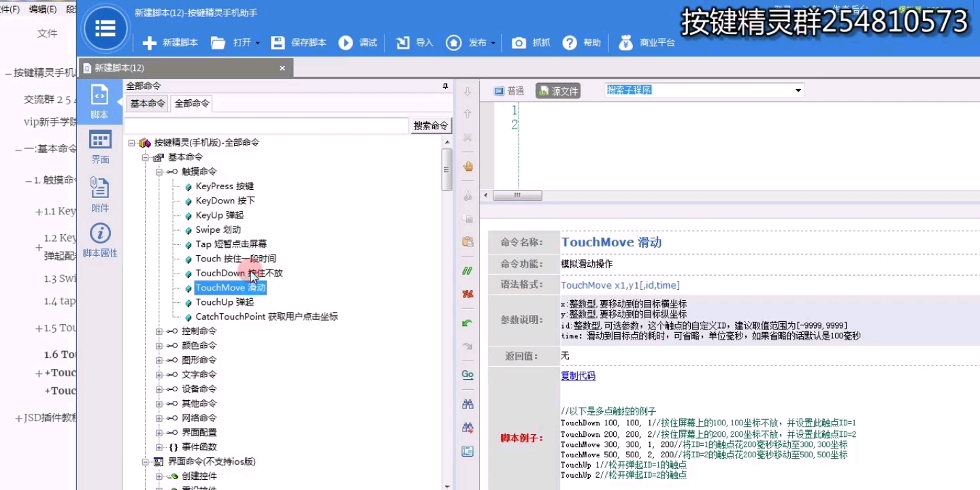Viewport: 980px width, 490px height.
Task: Open the 附件 attachments panel
Action: [100, 196]
